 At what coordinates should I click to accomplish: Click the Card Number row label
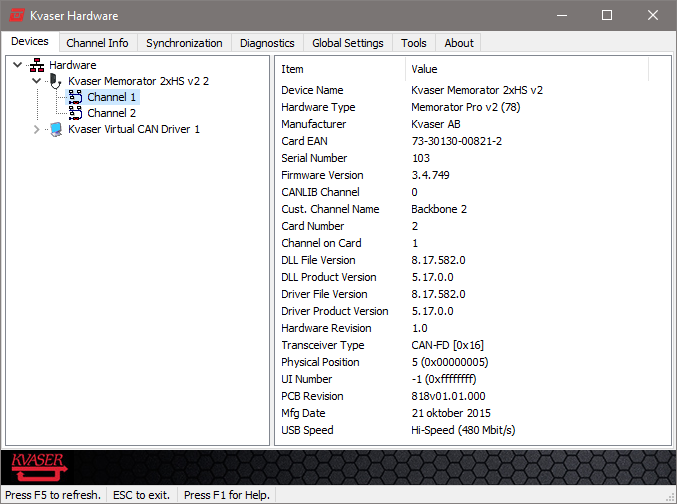(313, 226)
